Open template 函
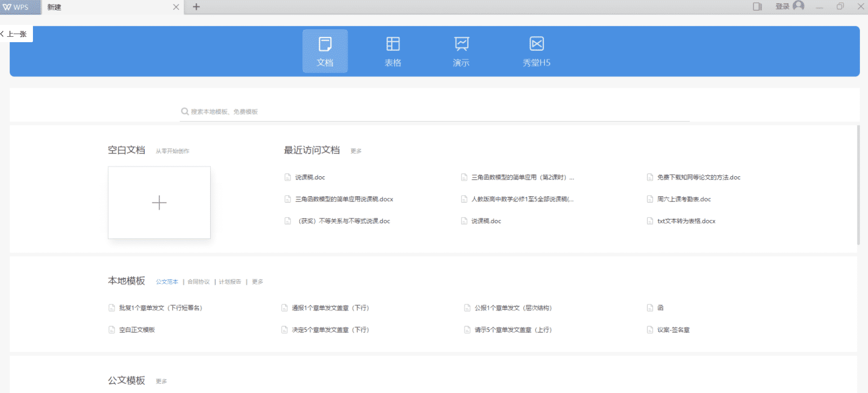868x393 pixels. (x=660, y=308)
